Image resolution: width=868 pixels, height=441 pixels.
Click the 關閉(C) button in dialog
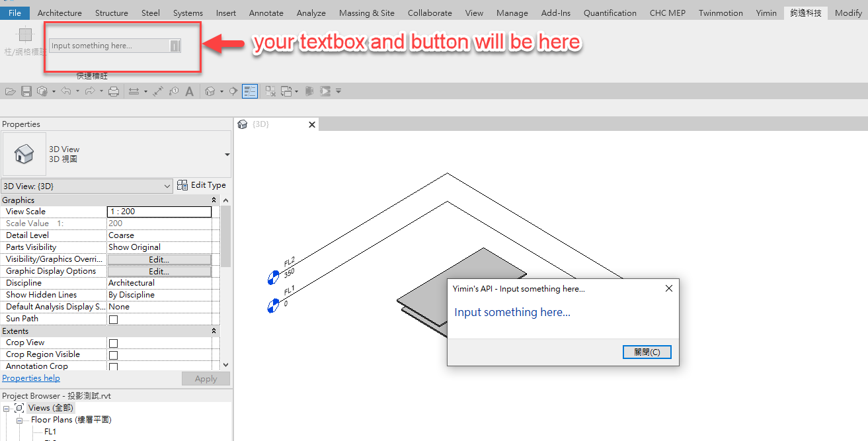click(647, 352)
